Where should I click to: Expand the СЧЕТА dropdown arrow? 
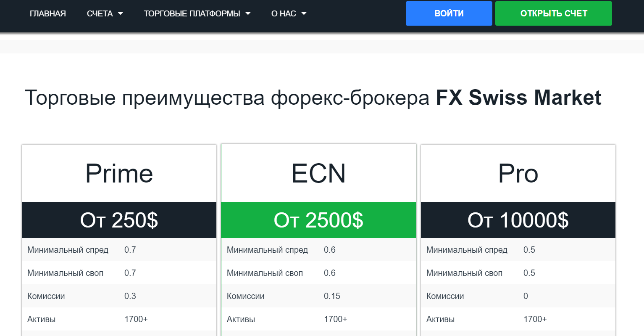pyautogui.click(x=121, y=13)
